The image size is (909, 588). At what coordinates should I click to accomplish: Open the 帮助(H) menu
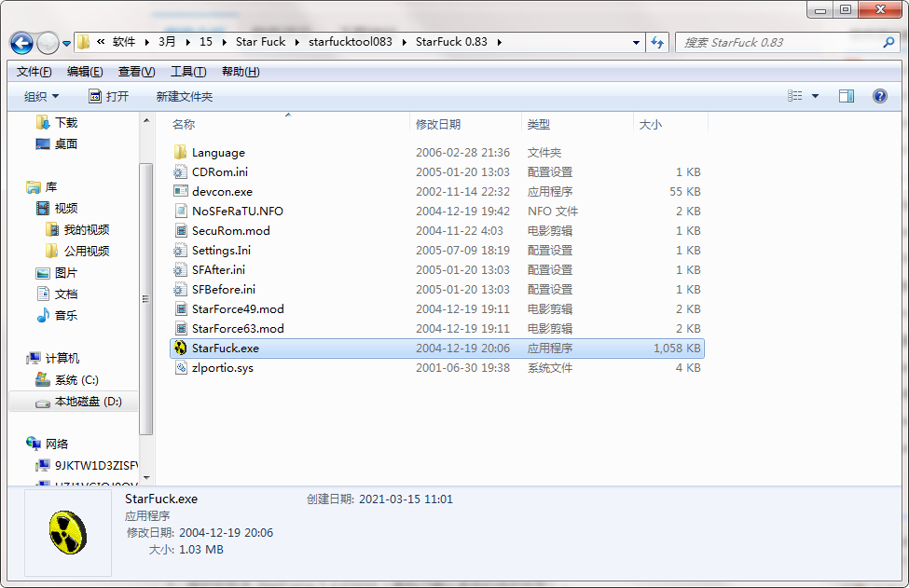point(240,72)
